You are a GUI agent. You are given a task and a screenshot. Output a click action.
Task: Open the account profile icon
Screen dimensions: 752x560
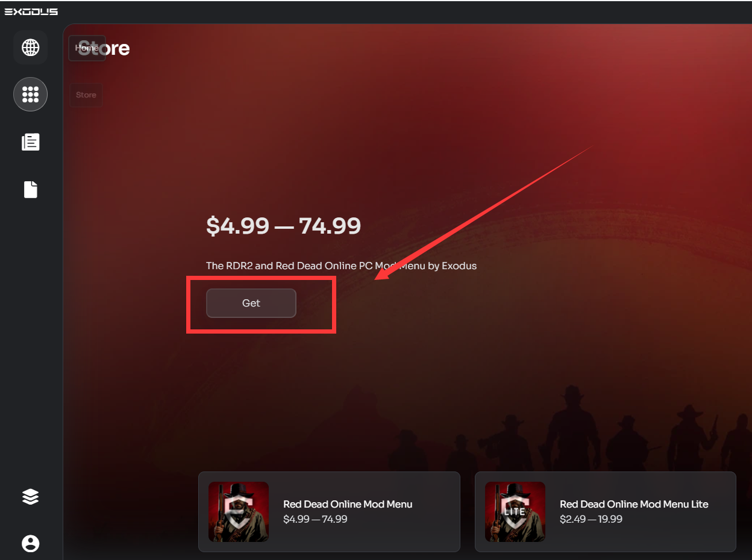coord(30,544)
